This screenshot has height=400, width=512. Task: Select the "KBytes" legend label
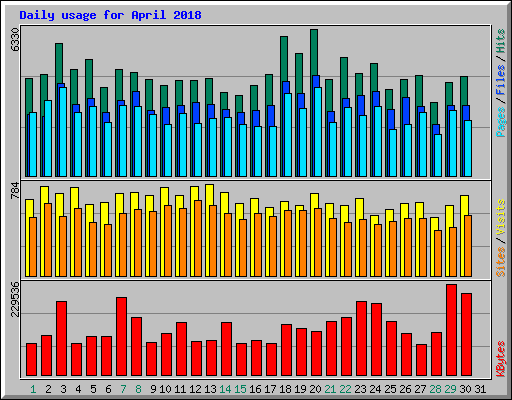point(501,359)
